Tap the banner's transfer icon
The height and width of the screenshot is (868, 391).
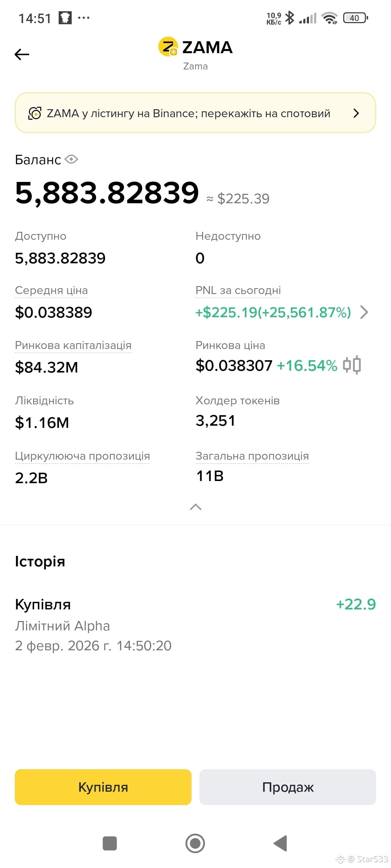point(35,113)
